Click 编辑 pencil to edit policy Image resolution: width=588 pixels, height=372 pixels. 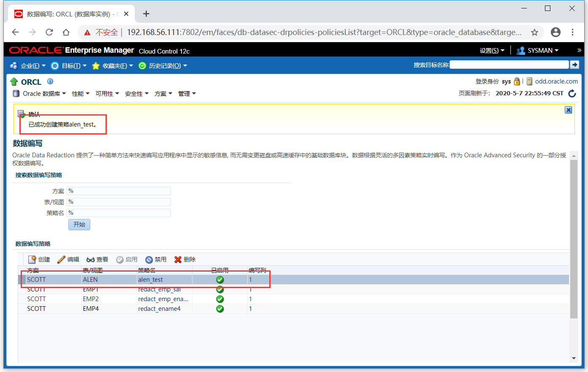68,259
